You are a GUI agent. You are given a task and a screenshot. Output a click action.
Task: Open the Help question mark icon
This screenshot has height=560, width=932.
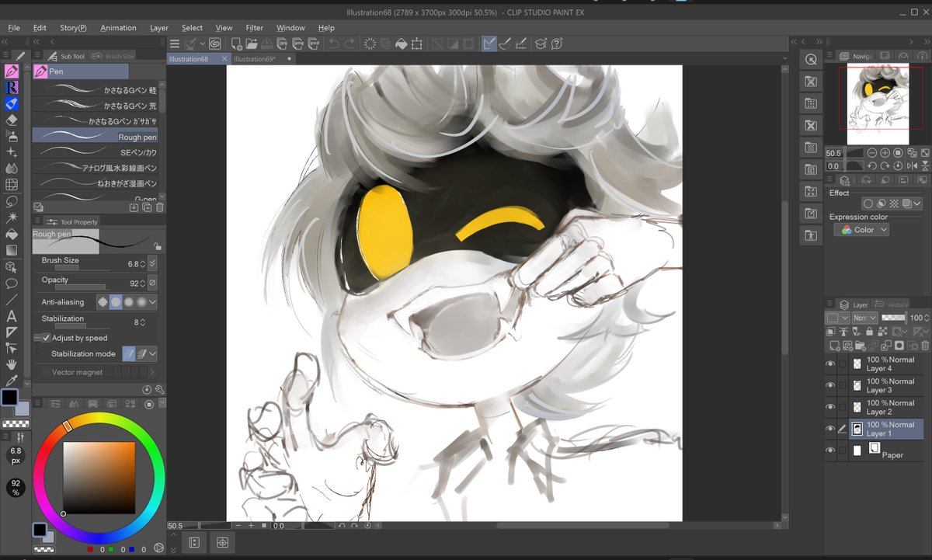pyautogui.click(x=557, y=44)
